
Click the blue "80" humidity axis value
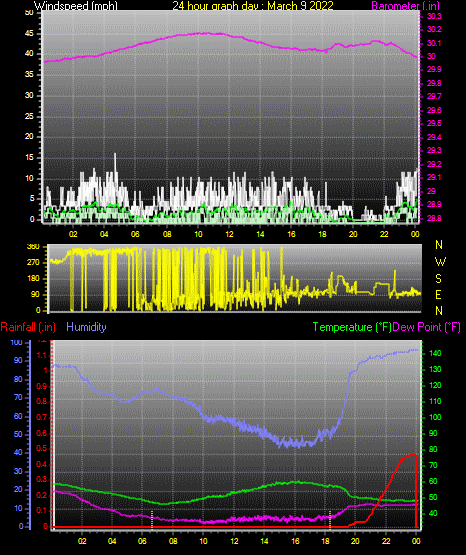tap(18, 379)
